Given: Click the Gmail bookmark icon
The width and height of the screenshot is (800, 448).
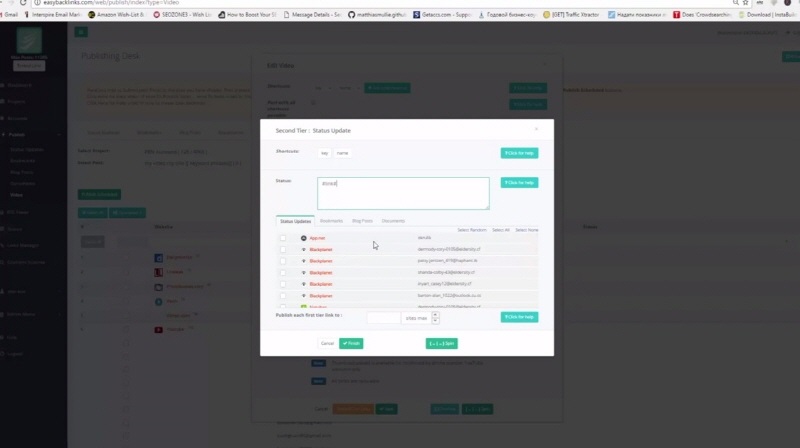Looking at the screenshot, I should click(2, 15).
